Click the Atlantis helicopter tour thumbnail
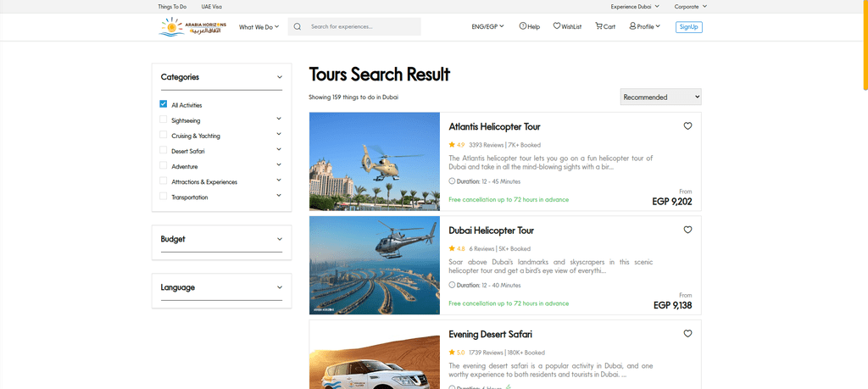 click(374, 161)
